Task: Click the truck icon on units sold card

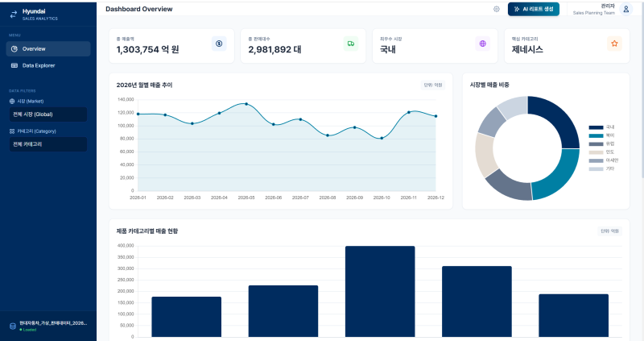Action: (x=351, y=44)
